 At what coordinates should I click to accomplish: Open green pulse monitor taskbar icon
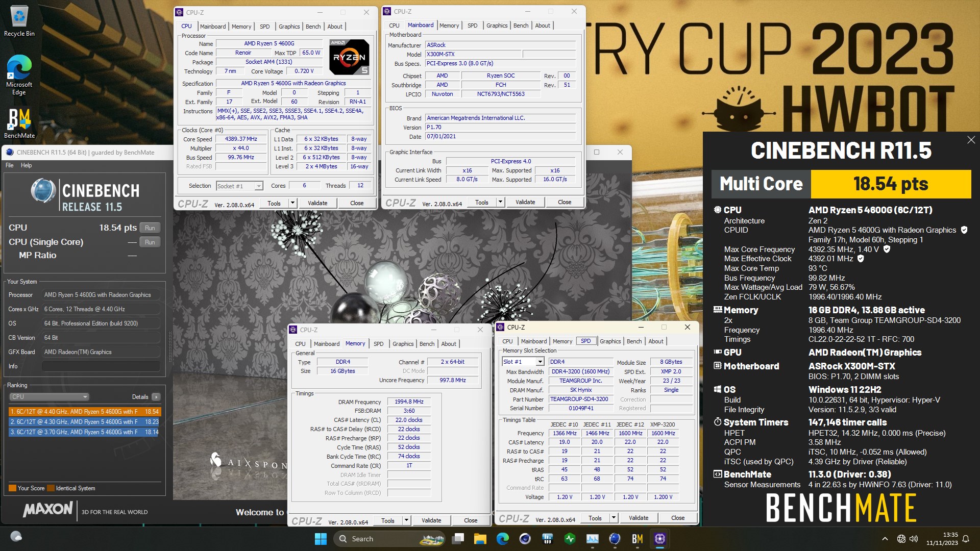[570, 539]
